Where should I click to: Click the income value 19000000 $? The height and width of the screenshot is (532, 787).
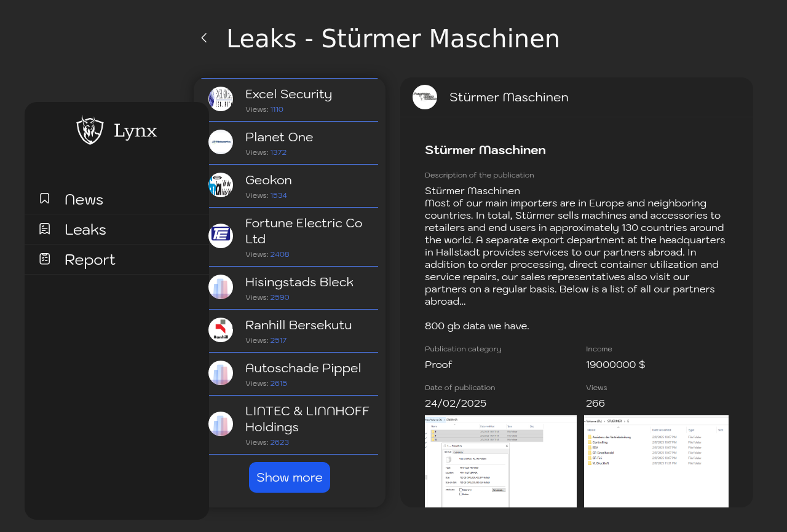[615, 364]
